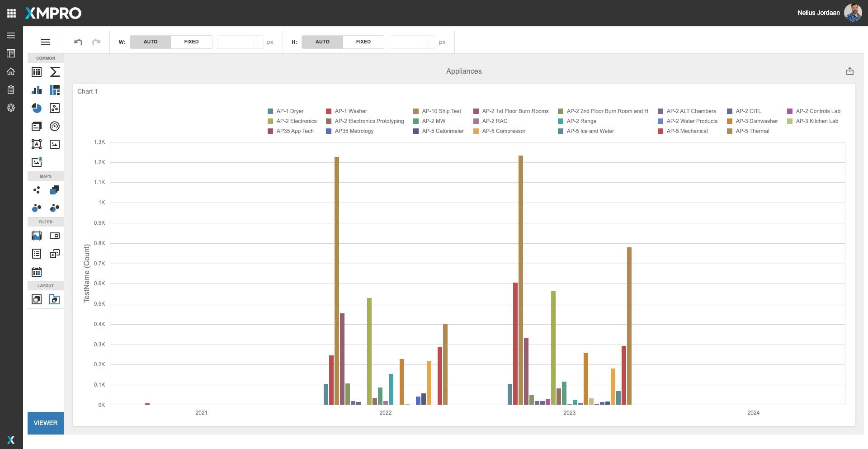The height and width of the screenshot is (449, 868).
Task: Click the export icon beside Appliances title
Action: point(849,71)
